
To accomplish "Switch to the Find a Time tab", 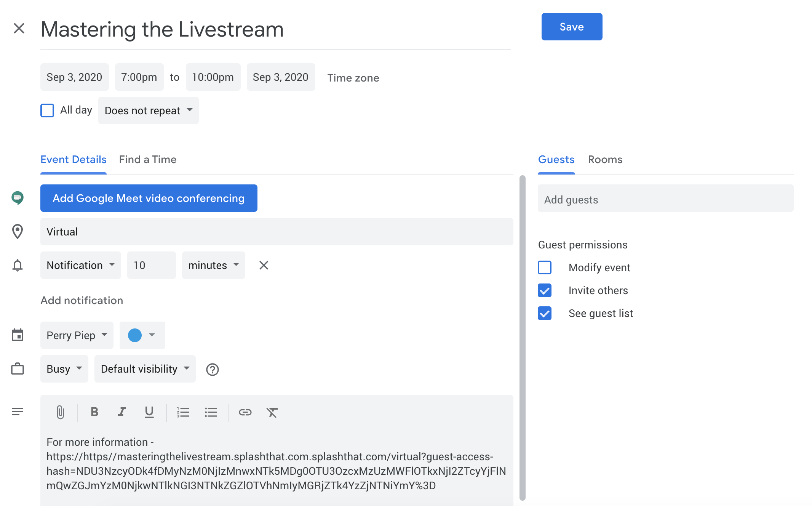I will 148,160.
